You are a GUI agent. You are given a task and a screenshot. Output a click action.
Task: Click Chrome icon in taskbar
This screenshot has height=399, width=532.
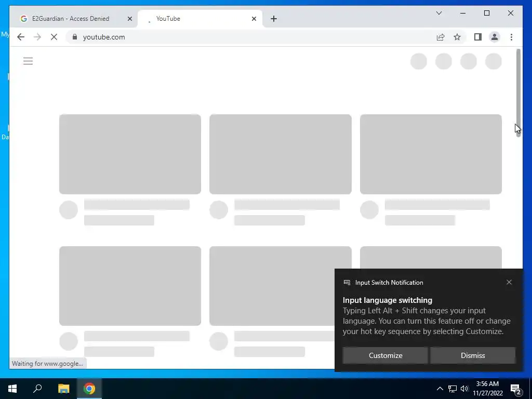tap(89, 389)
